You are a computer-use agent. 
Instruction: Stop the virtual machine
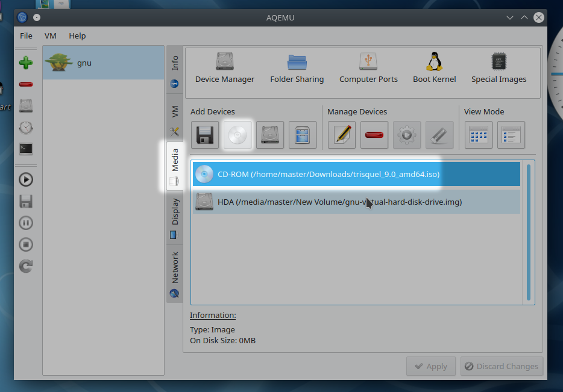(x=26, y=244)
